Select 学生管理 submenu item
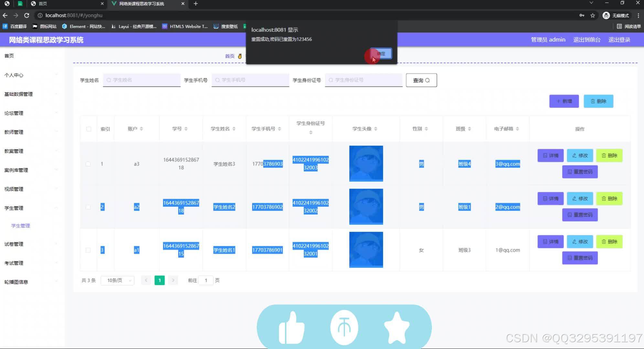Viewport: 644px width, 349px height. (x=21, y=226)
